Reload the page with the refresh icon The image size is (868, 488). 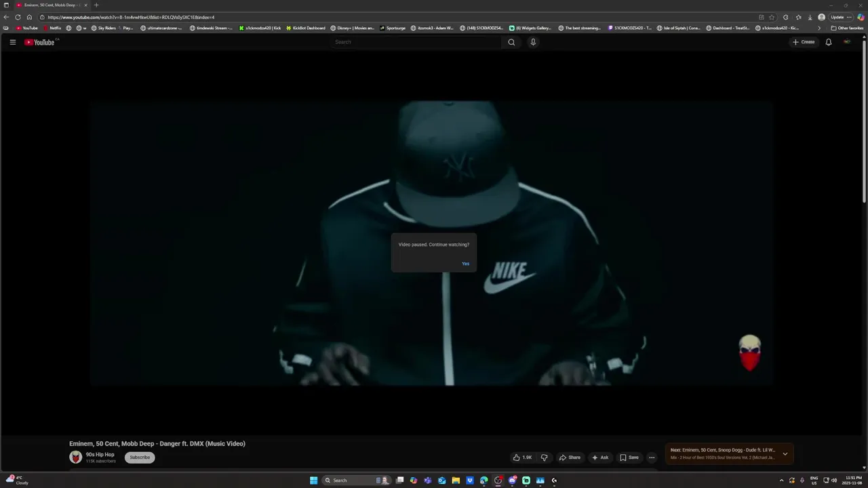click(x=18, y=17)
